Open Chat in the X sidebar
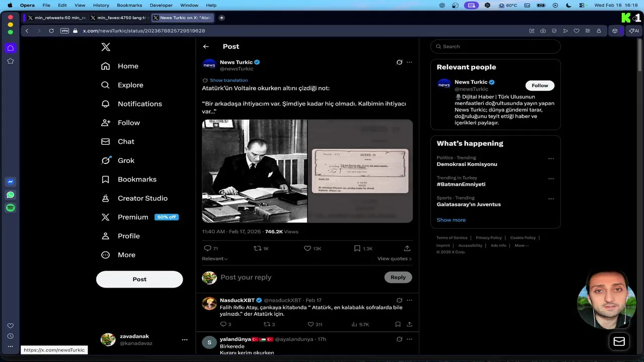 [x=118, y=141]
